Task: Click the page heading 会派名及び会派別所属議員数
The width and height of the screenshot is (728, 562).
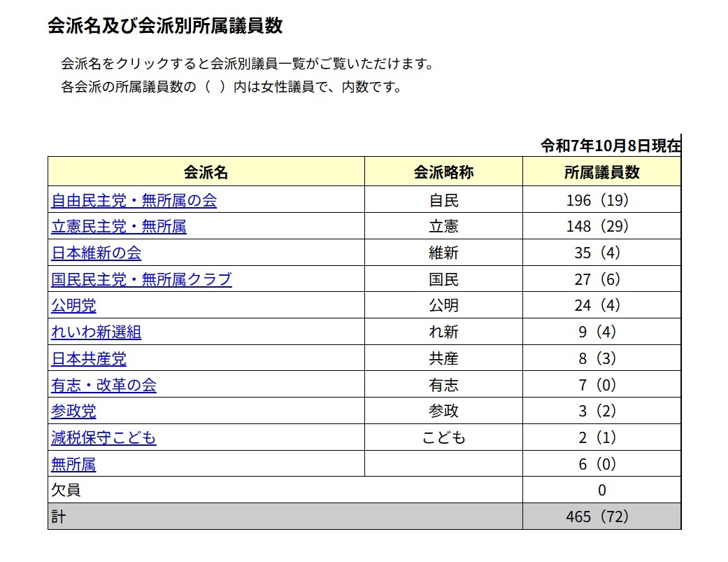Action: [x=165, y=26]
